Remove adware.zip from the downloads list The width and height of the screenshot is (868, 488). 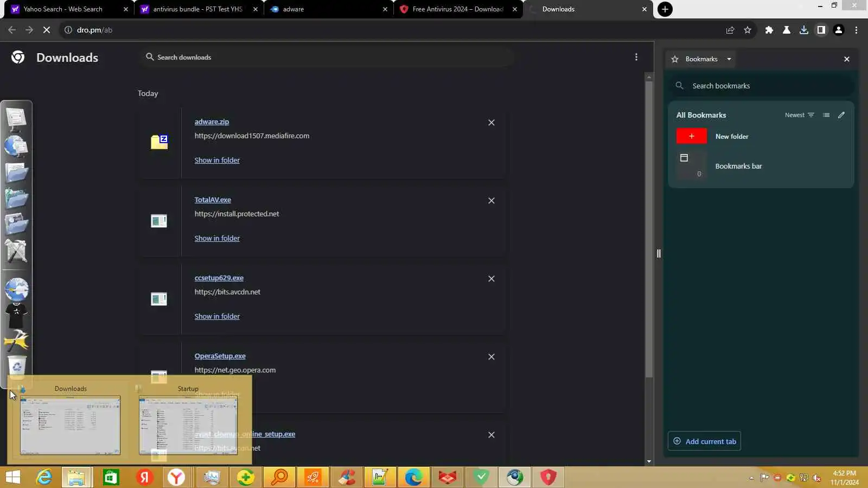point(492,123)
